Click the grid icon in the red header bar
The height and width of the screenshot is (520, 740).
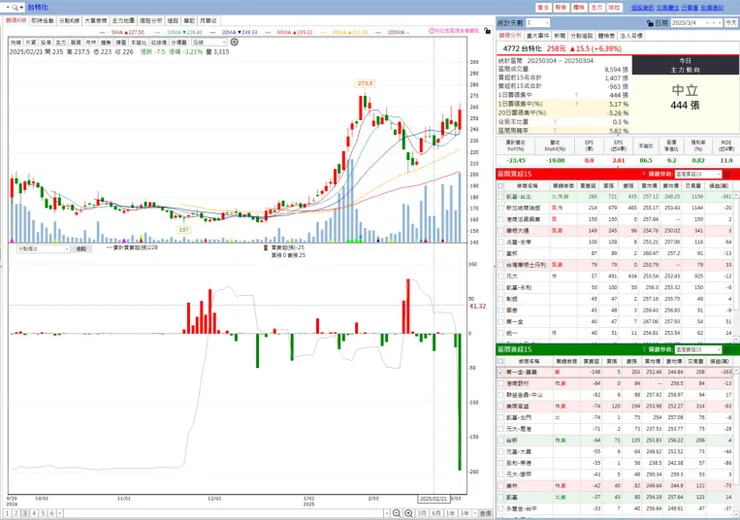727,174
